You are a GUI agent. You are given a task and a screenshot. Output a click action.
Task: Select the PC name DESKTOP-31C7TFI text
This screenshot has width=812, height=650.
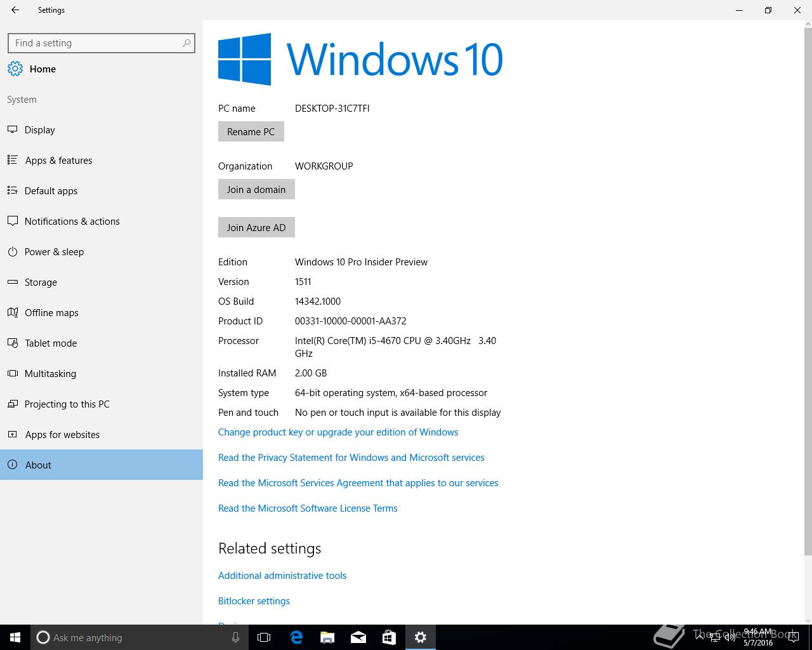(x=332, y=109)
